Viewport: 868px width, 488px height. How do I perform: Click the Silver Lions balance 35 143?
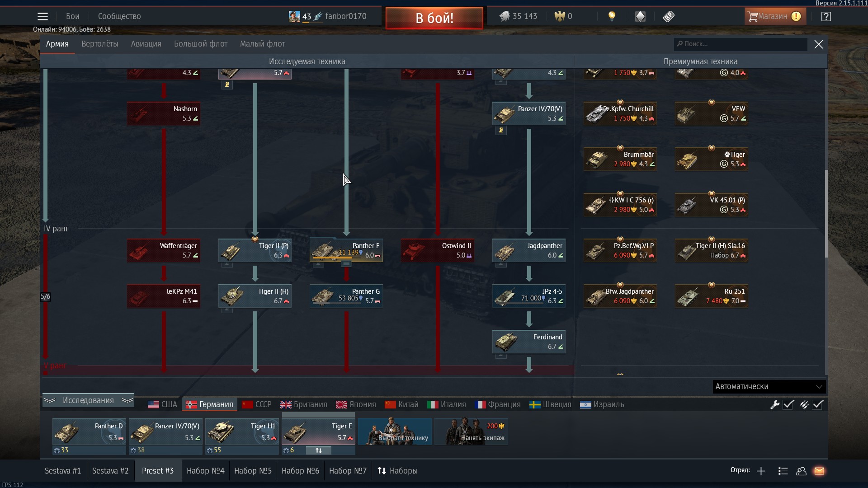click(519, 16)
